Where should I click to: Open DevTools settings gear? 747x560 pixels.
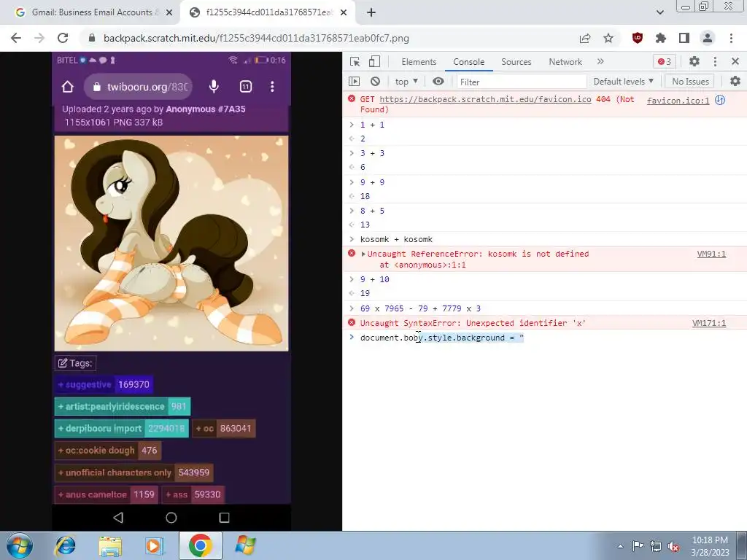694,61
